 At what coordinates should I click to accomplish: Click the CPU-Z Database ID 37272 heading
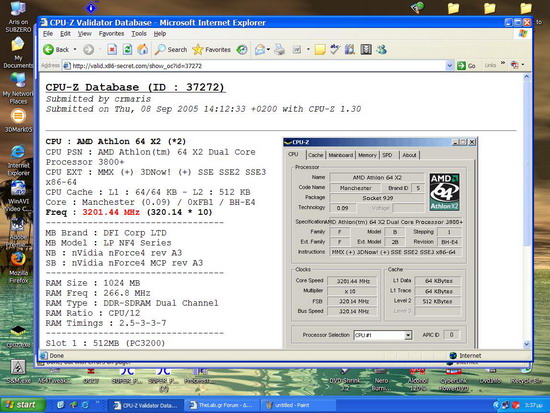(x=135, y=87)
